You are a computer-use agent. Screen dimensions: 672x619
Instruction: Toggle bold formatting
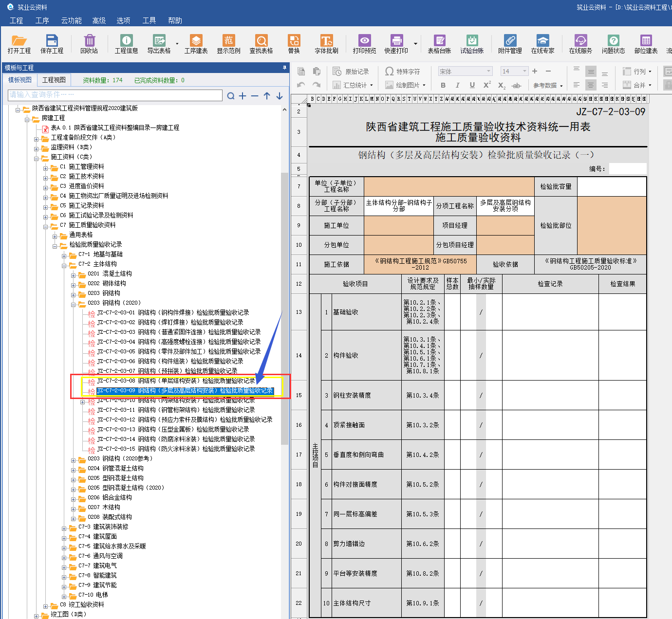[x=443, y=85]
